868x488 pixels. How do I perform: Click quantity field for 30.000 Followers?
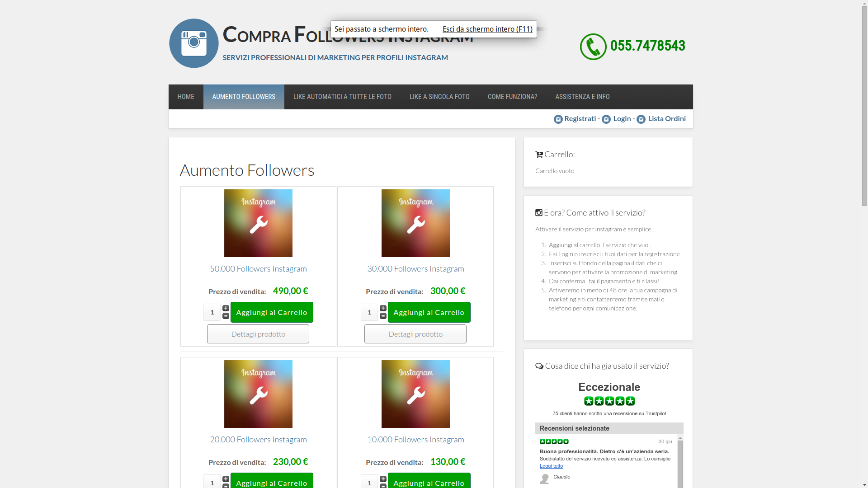pyautogui.click(x=369, y=312)
